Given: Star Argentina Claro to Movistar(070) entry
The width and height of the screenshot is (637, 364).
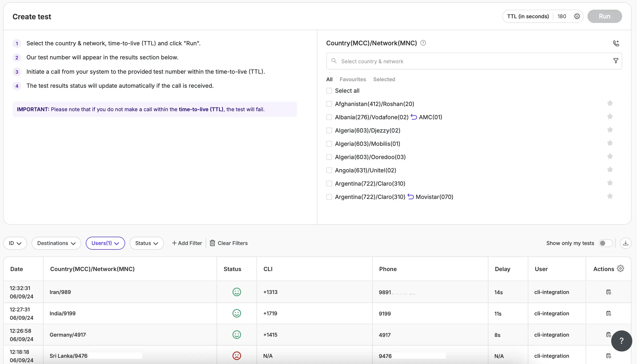Looking at the screenshot, I should 610,196.
